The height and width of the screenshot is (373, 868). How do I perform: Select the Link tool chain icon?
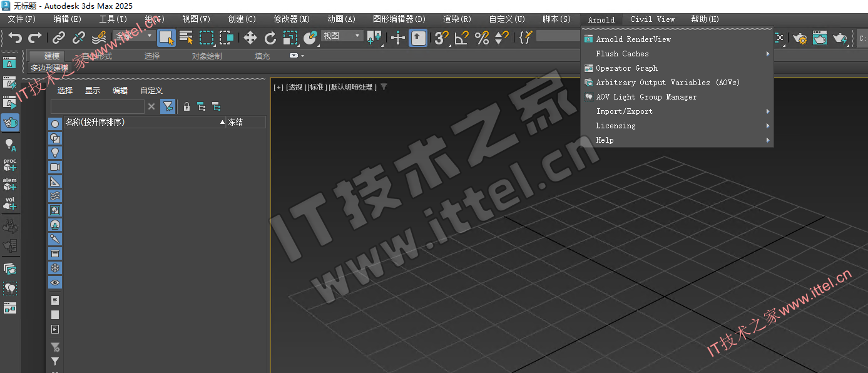point(59,38)
